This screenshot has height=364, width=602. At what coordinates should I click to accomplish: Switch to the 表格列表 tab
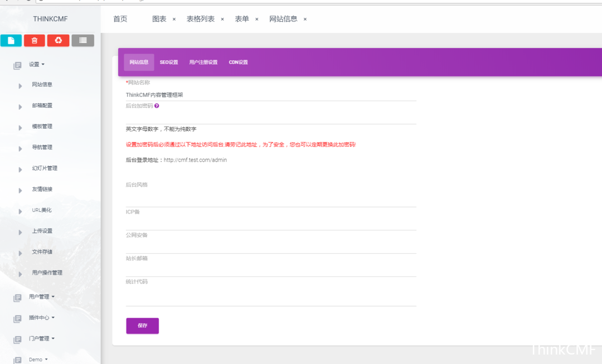click(x=201, y=19)
